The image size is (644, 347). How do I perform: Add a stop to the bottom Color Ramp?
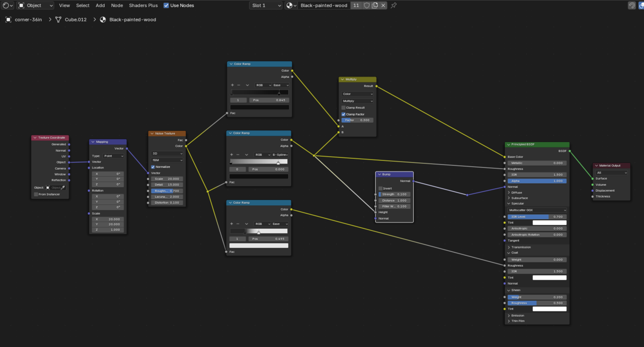(232, 224)
